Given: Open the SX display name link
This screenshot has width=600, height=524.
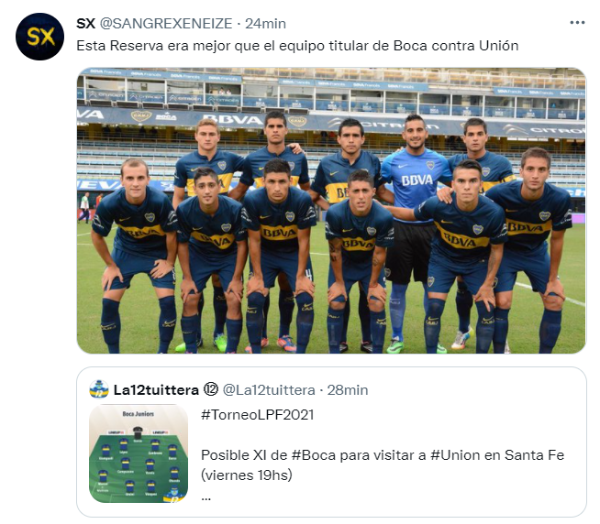Looking at the screenshot, I should (x=86, y=23).
